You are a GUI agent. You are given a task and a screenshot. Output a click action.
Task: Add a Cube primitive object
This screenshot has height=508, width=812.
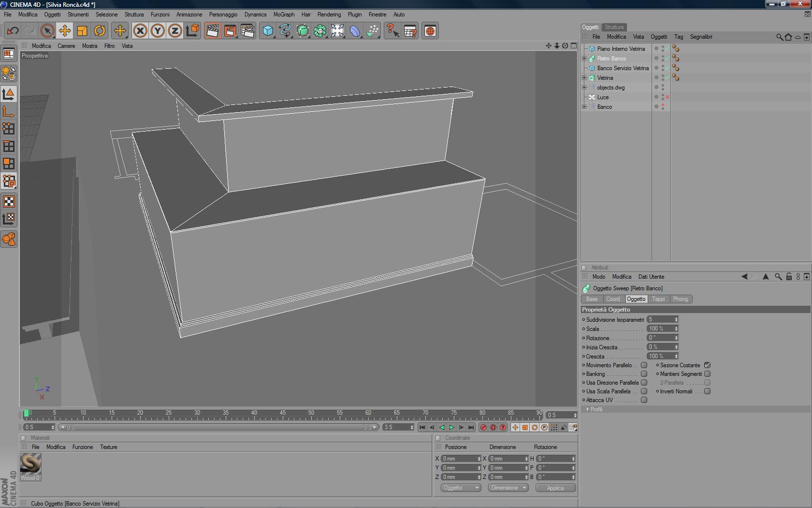(x=268, y=31)
